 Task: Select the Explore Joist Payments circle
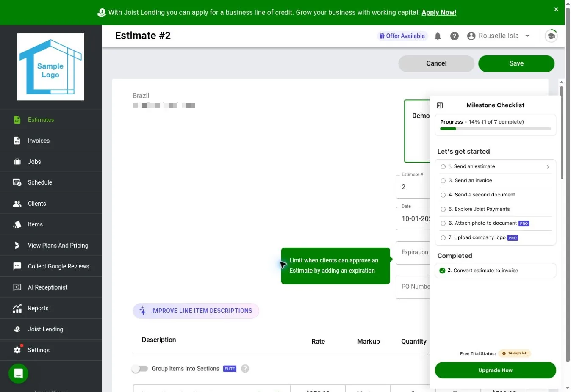click(443, 210)
